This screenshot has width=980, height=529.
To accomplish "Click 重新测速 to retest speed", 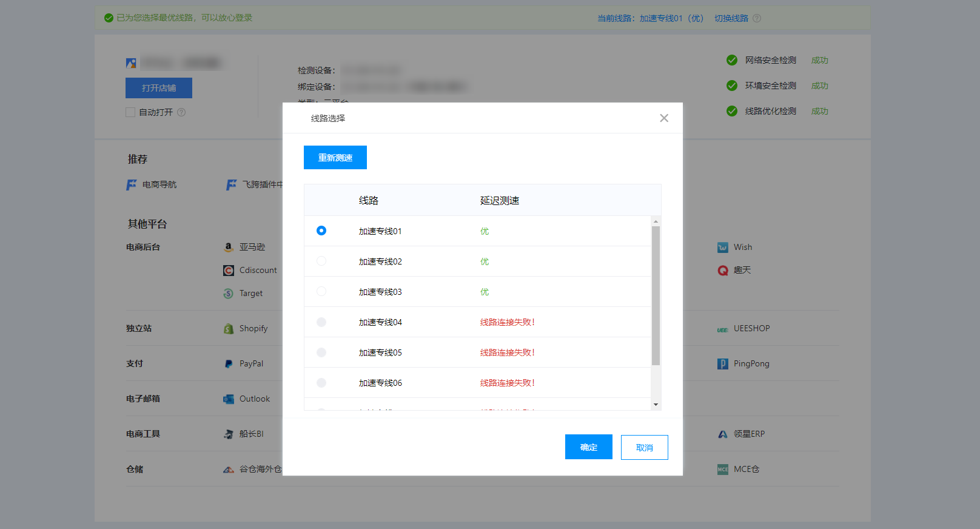I will pyautogui.click(x=335, y=158).
